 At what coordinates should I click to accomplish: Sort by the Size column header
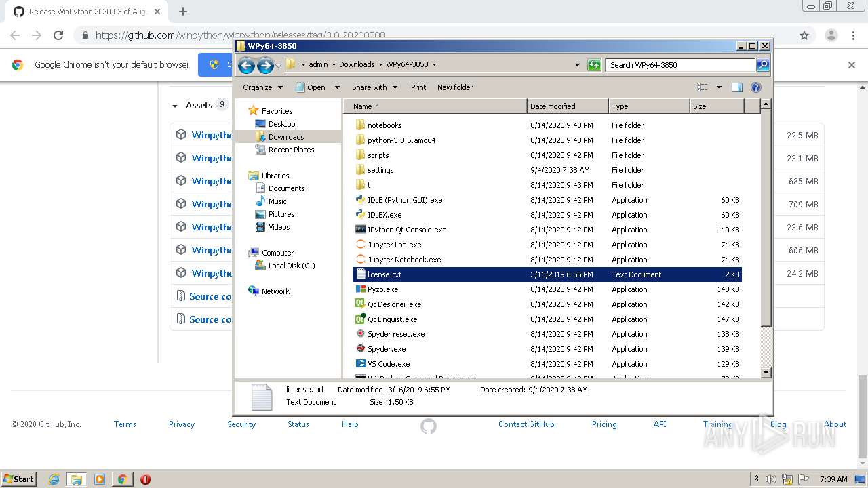click(x=717, y=106)
